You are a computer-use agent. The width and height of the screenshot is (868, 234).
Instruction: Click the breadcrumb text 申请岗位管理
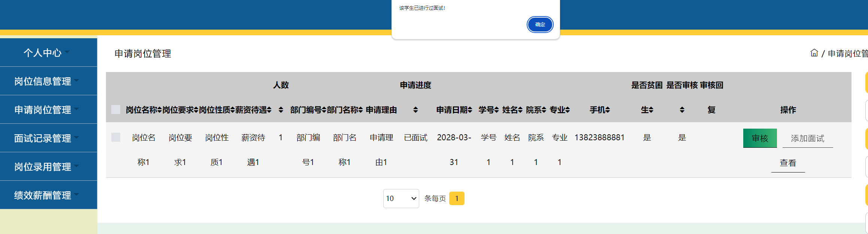(847, 53)
